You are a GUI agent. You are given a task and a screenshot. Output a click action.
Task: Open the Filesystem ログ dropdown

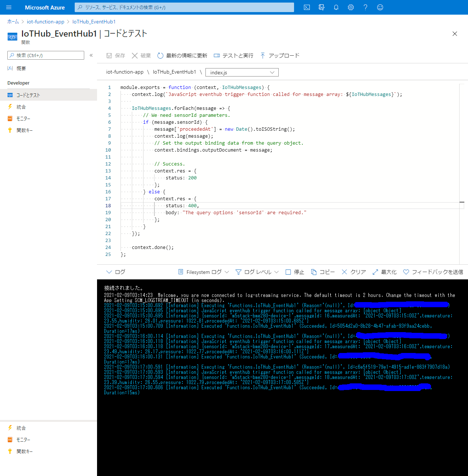click(204, 272)
